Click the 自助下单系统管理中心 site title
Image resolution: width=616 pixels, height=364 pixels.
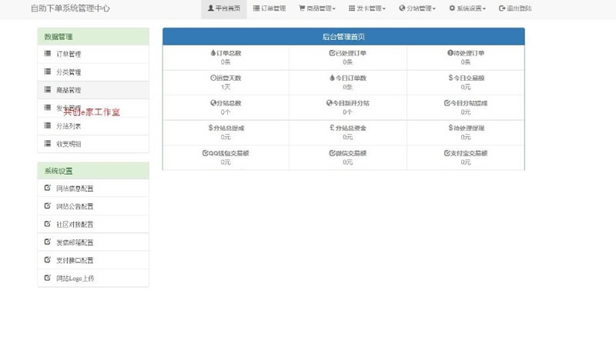75,8
